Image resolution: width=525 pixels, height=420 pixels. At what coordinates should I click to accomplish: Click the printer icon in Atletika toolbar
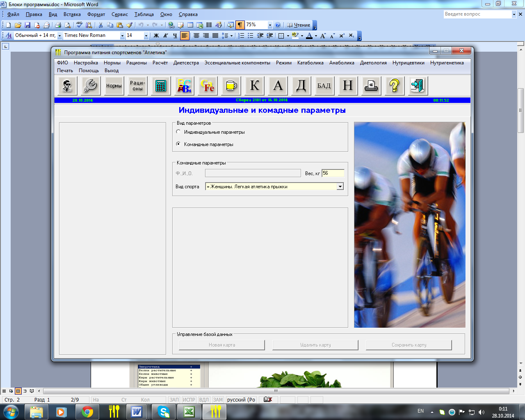371,86
